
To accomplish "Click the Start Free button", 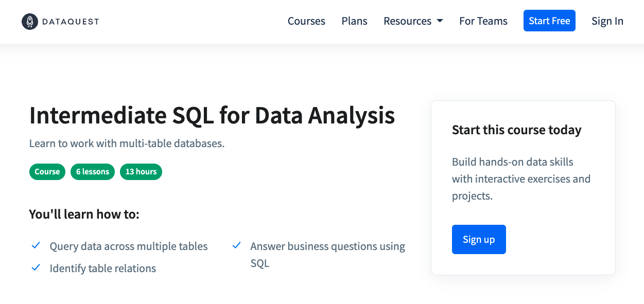I will pos(549,21).
